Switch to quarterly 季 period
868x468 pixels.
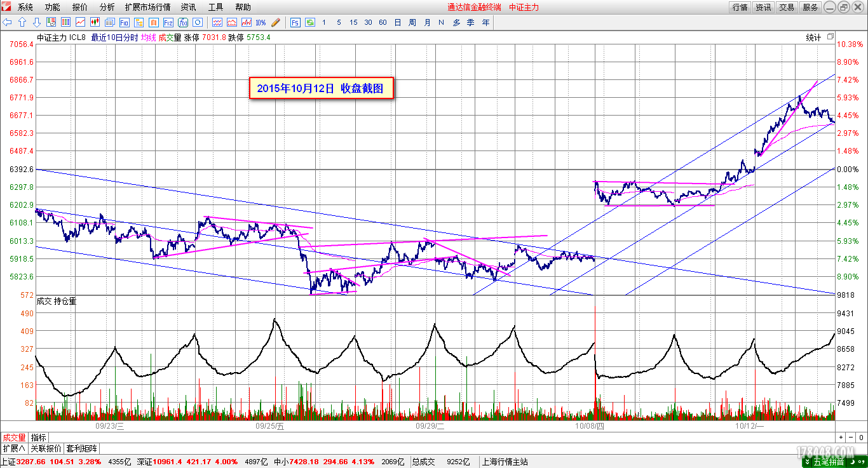point(471,22)
